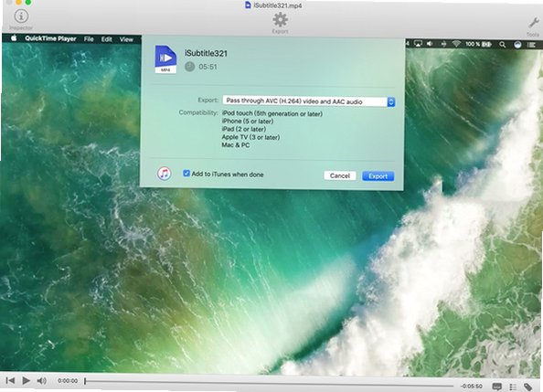Click the 05:51 duration text

click(x=208, y=67)
